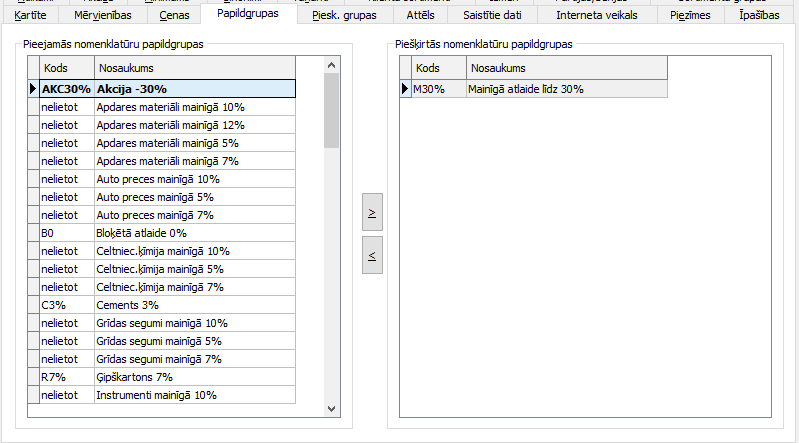
Task: Click the move-left arrow button
Action: point(372,256)
